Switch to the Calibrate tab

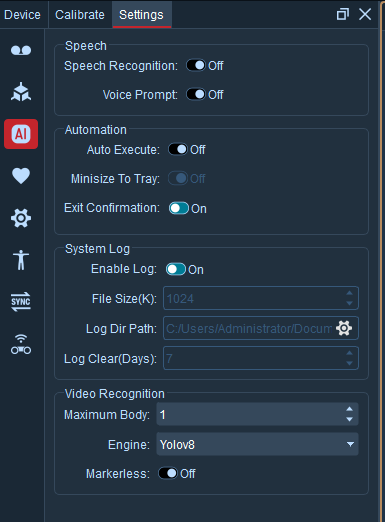coord(80,15)
